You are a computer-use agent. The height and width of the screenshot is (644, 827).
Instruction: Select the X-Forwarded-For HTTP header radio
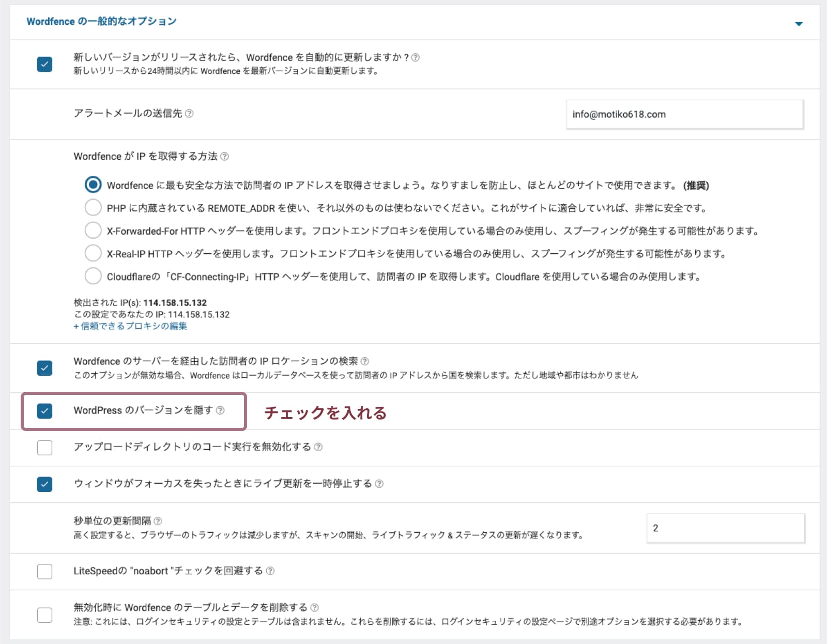coord(93,230)
